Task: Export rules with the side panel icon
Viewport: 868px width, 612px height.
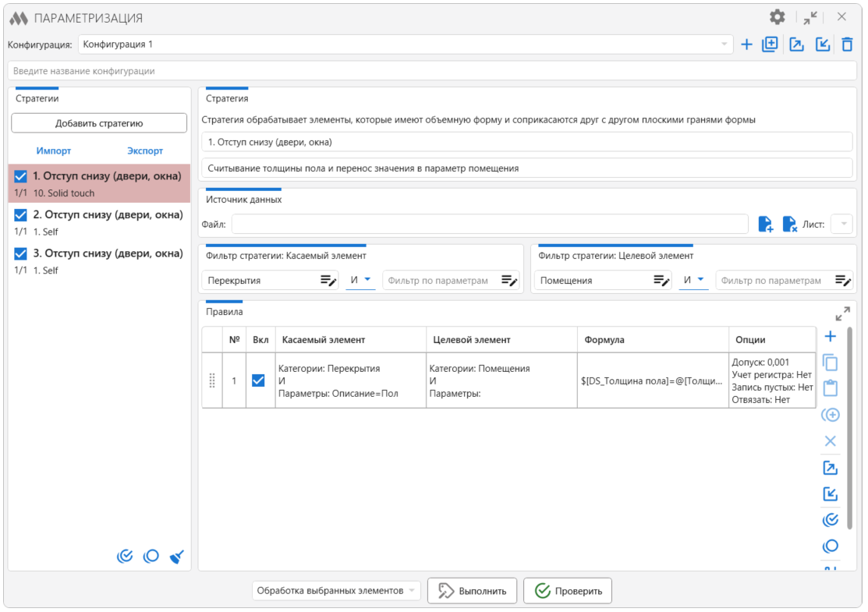Action: (x=831, y=468)
